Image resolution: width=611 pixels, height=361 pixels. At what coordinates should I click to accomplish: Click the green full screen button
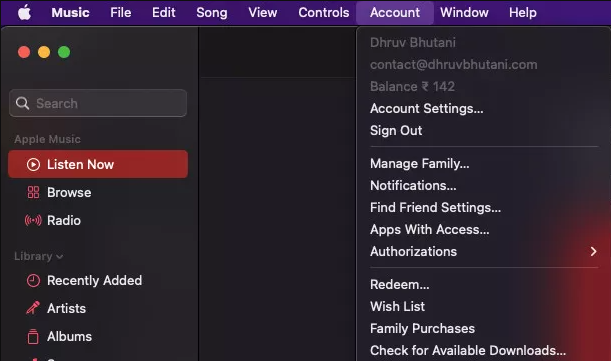click(x=64, y=52)
